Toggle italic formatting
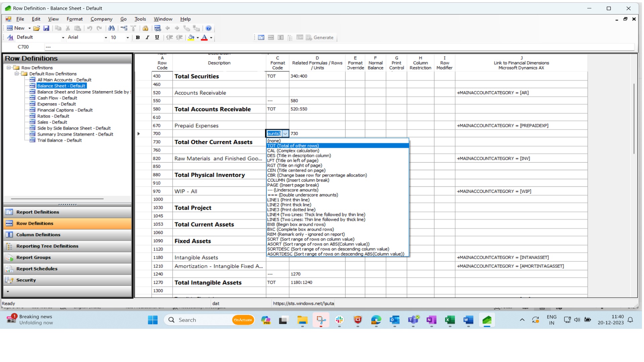644x362 pixels. click(147, 37)
